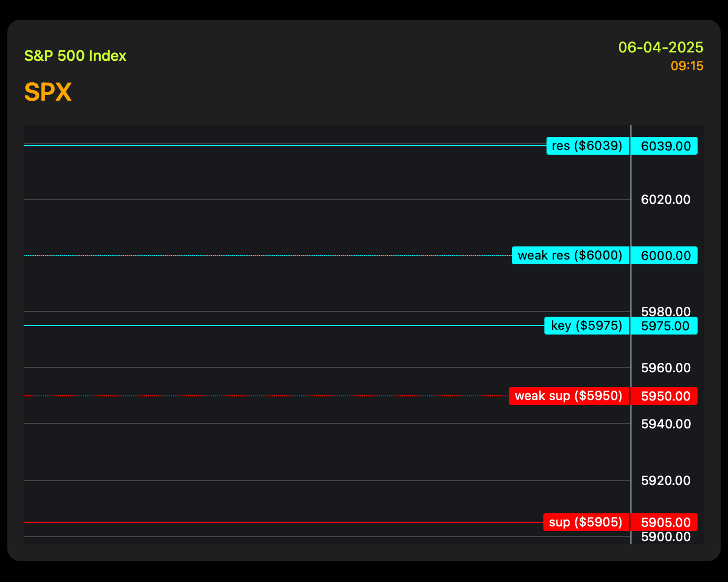This screenshot has width=728, height=582.
Task: Select the S&P 500 Index title
Action: 76,56
